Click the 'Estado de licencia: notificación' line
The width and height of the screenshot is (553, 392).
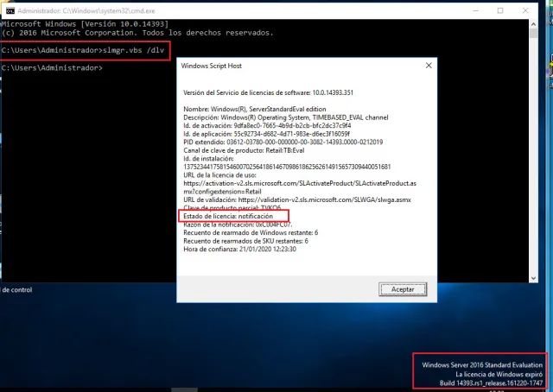click(228, 216)
